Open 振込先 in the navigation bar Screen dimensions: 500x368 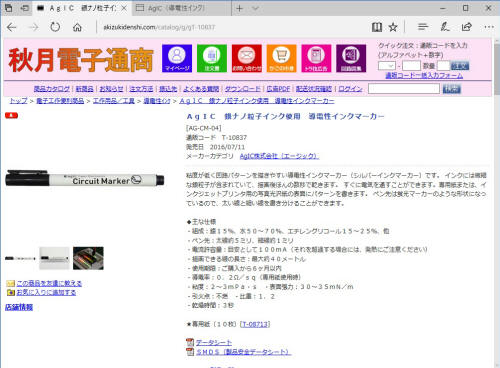(x=168, y=89)
